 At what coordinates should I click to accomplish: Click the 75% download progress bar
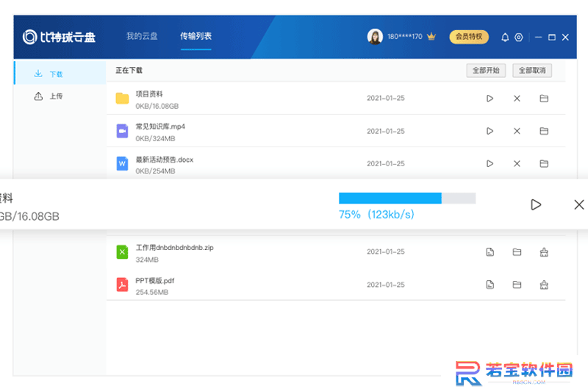click(x=407, y=198)
